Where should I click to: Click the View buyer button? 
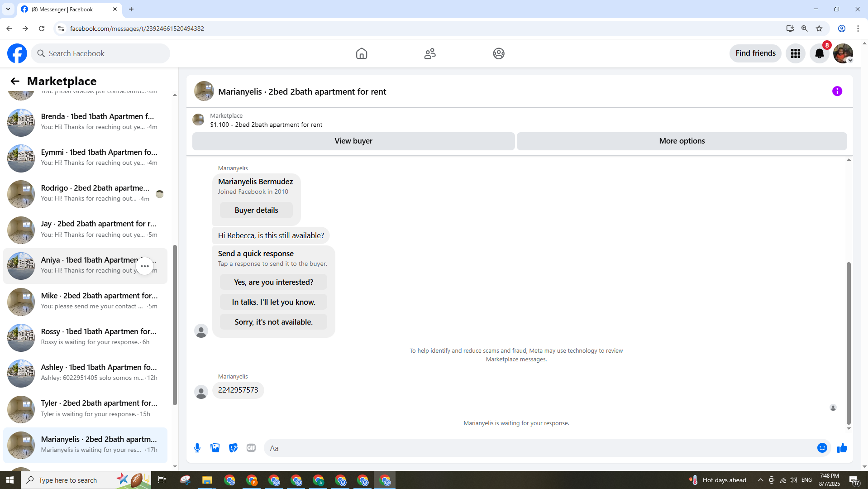353,141
